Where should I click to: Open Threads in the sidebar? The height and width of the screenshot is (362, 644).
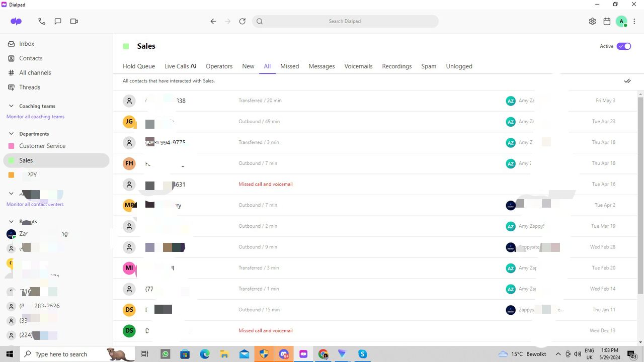(29, 87)
